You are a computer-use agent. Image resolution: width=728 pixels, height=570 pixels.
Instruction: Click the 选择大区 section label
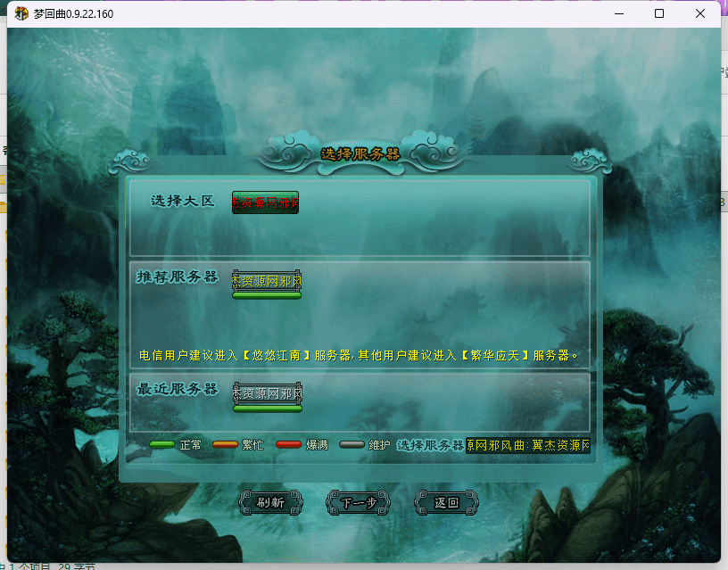pos(183,202)
